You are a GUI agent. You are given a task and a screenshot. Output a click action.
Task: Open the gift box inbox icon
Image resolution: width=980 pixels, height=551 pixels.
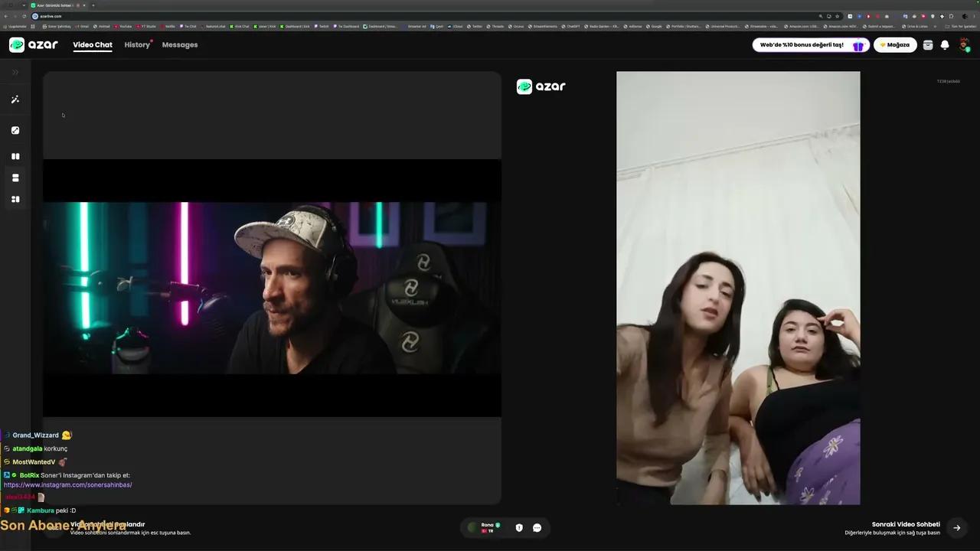tap(928, 45)
